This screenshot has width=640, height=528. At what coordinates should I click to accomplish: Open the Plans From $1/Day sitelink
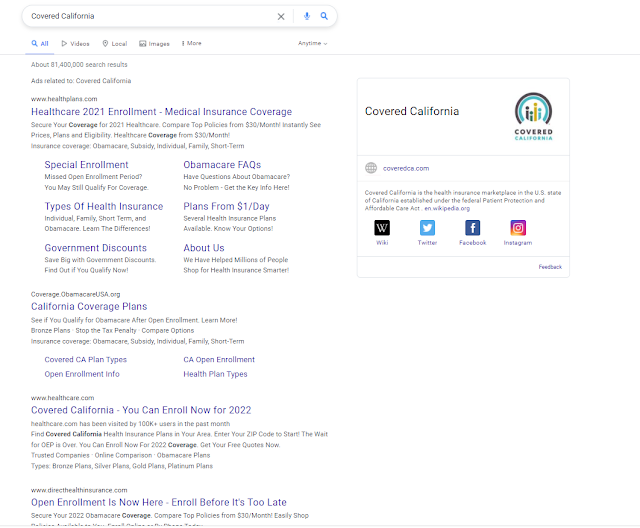pos(227,206)
